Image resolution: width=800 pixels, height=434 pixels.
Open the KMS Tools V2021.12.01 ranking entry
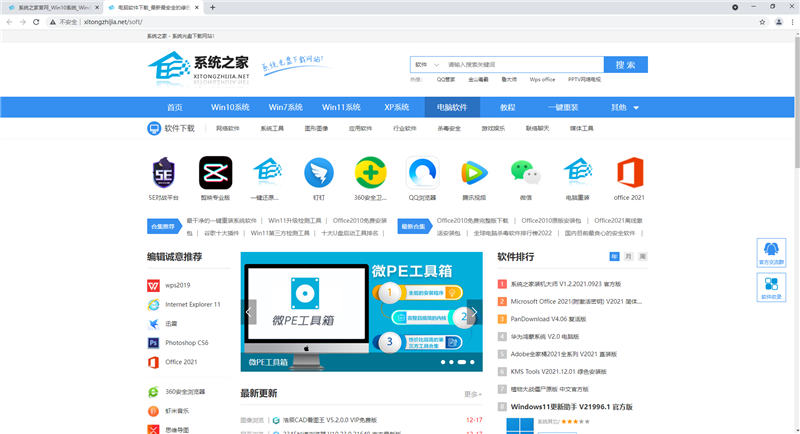click(x=558, y=372)
